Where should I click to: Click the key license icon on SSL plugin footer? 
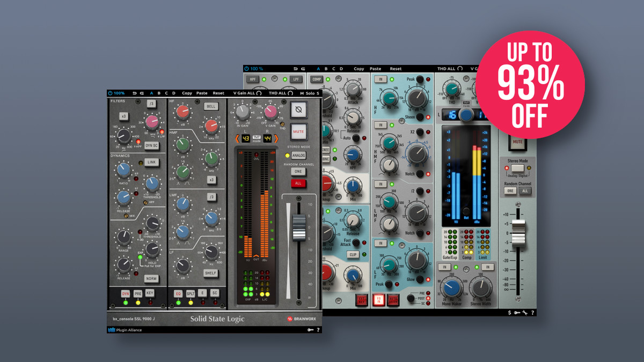point(310,330)
